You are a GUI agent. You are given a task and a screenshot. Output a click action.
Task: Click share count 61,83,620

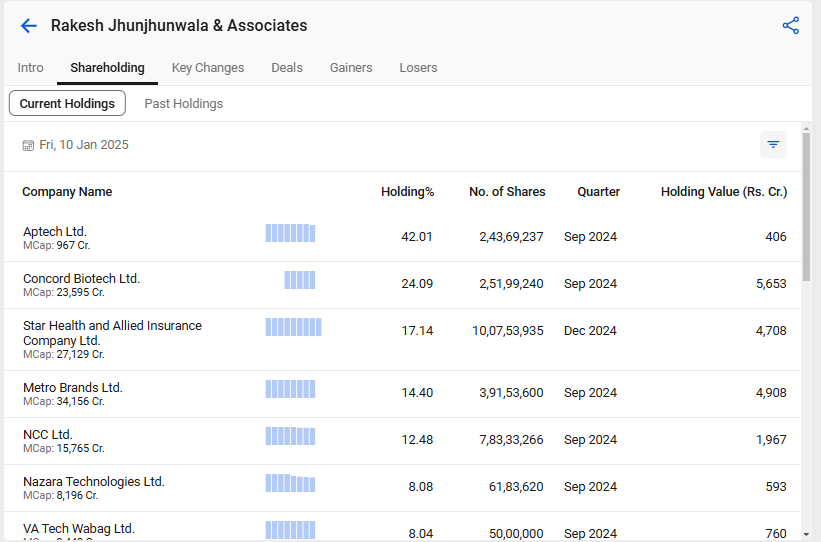tap(516, 487)
